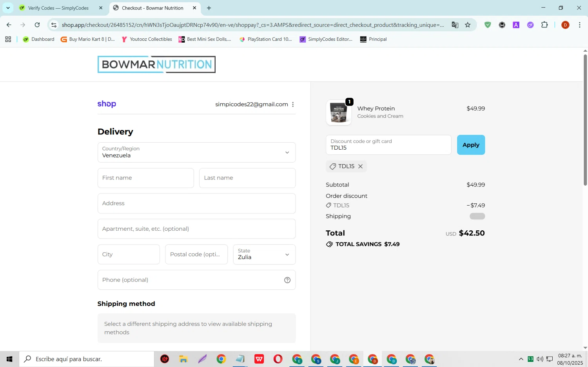Open the Extensions puzzle-piece menu
The image size is (588, 367).
pyautogui.click(x=544, y=25)
